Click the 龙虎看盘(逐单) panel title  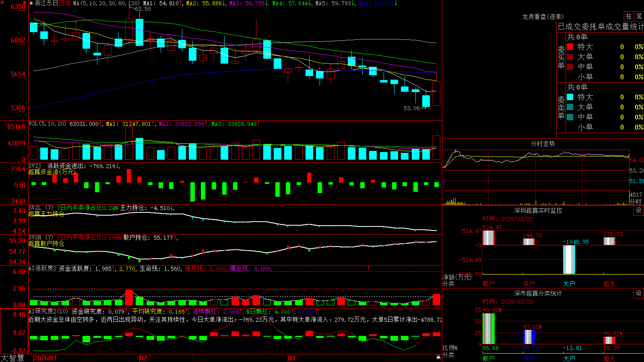point(543,16)
